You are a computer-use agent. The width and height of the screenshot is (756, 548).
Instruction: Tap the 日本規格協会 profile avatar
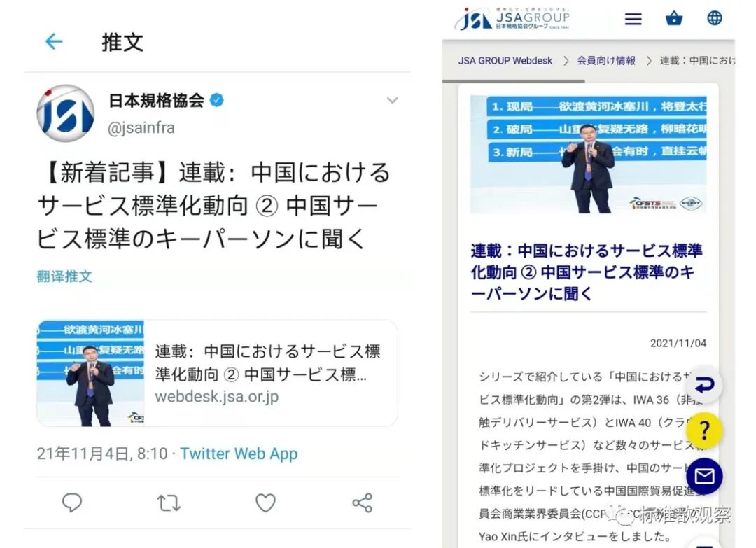tap(66, 113)
